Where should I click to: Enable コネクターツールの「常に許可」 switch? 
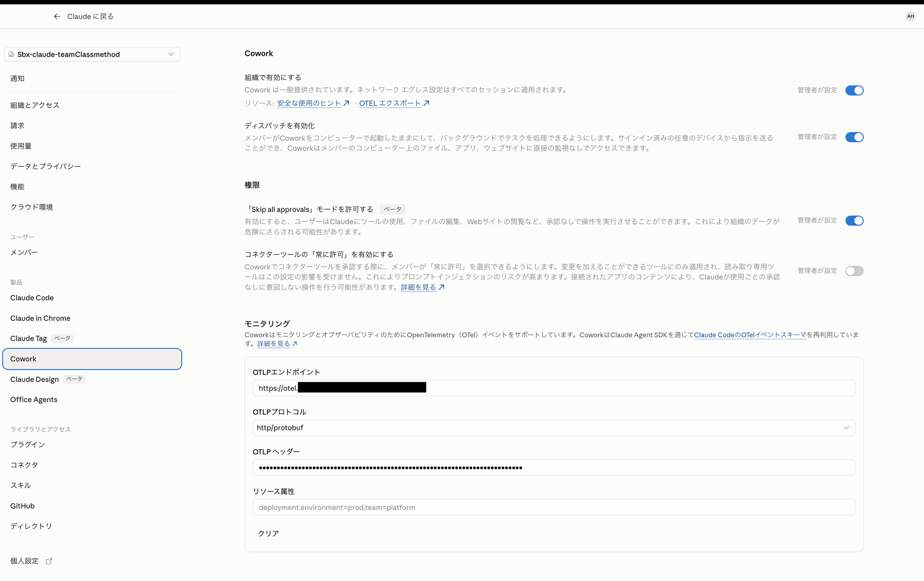[x=854, y=271]
